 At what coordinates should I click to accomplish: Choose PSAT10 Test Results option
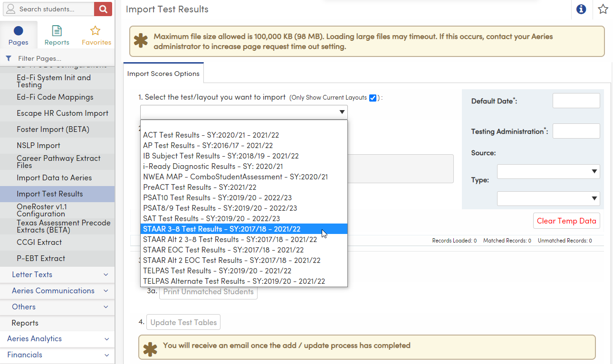[x=244, y=197]
